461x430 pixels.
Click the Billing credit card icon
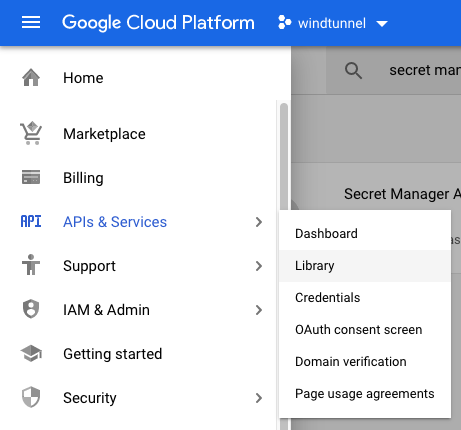(x=31, y=177)
